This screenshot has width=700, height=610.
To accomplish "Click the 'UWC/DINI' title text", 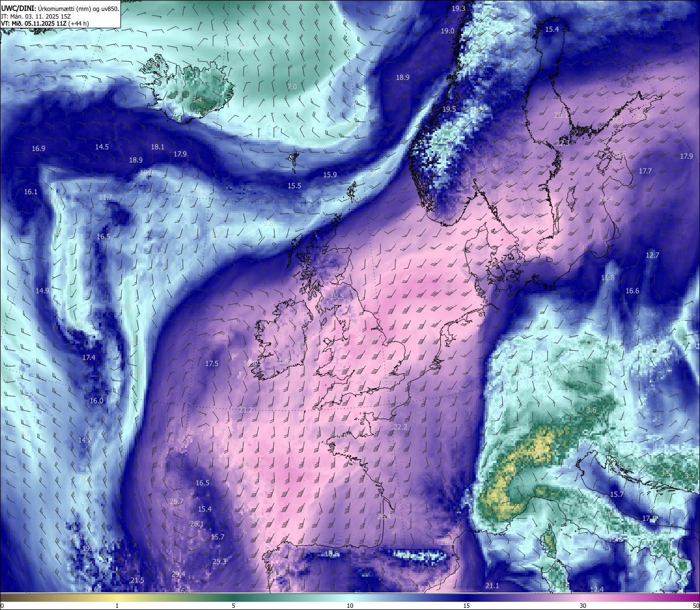I will coord(17,8).
